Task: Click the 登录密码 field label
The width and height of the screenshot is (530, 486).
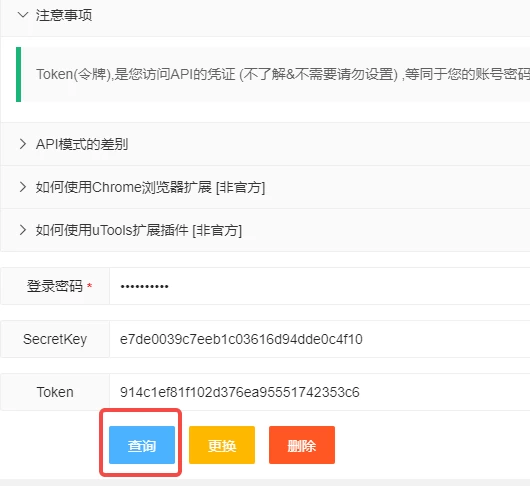Action: [x=55, y=286]
